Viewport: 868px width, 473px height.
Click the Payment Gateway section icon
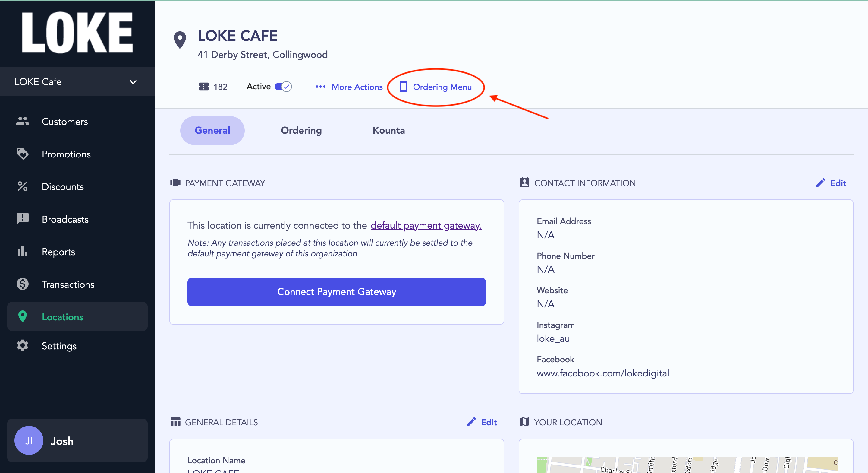175,183
